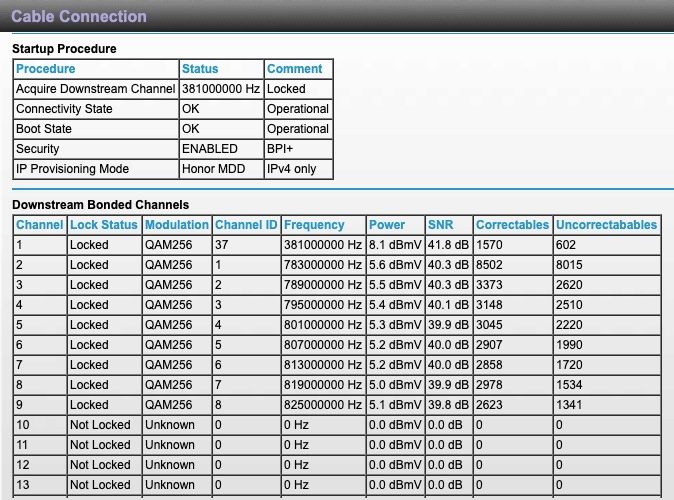Click the Uncorrectables column header
674x500 pixels.
tap(606, 225)
